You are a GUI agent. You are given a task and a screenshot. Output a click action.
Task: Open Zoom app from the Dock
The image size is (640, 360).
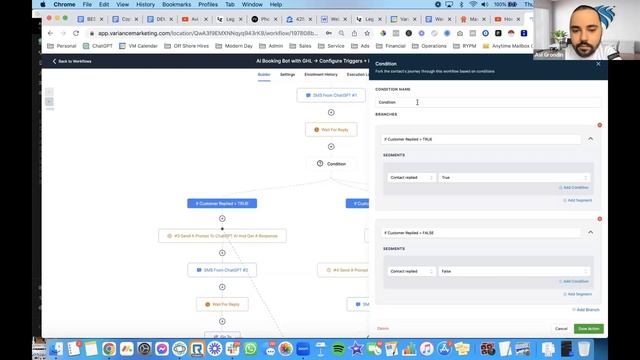[303, 349]
